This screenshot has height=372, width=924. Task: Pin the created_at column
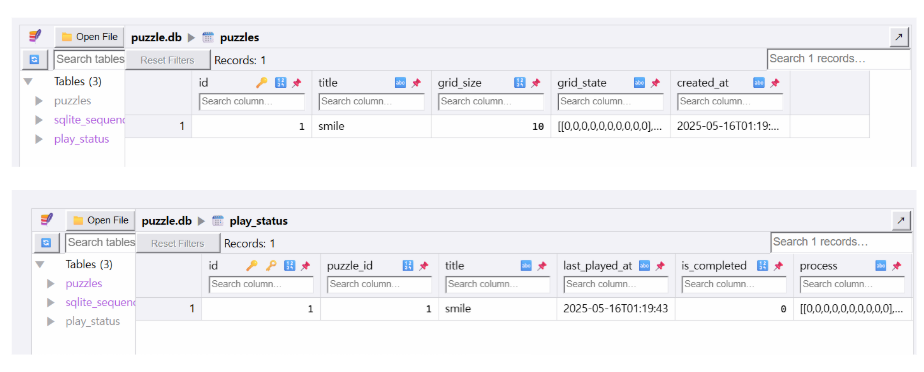[x=774, y=83]
